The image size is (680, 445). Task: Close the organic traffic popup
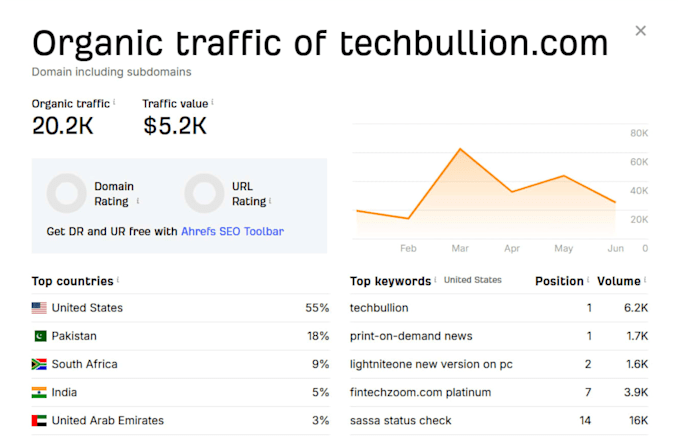pos(640,31)
